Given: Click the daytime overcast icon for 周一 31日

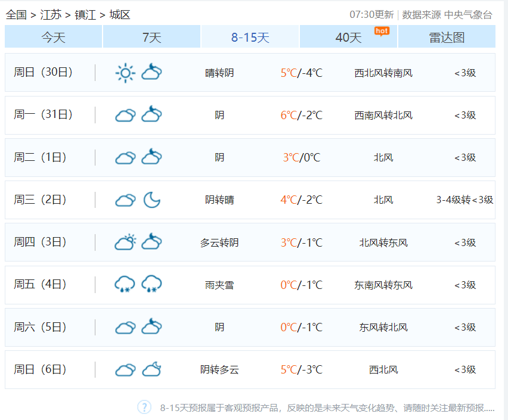Looking at the screenshot, I should (125, 116).
